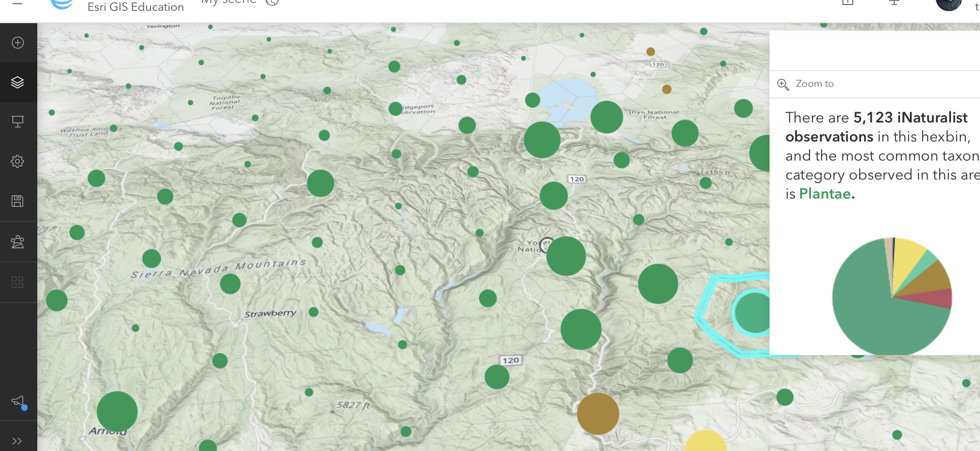Click the Washoe Ranches Trust Land label
This screenshot has width=980, height=451.
(x=90, y=132)
